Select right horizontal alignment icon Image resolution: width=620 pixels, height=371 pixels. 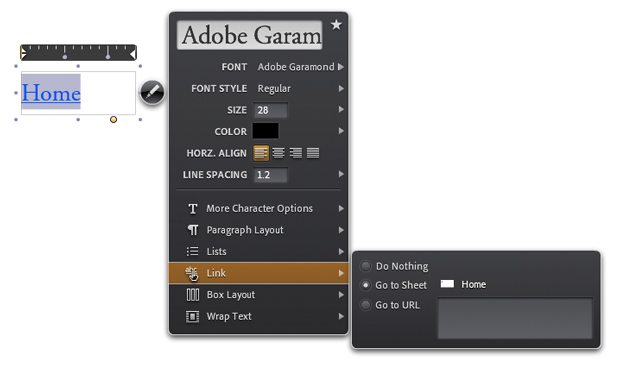(296, 153)
